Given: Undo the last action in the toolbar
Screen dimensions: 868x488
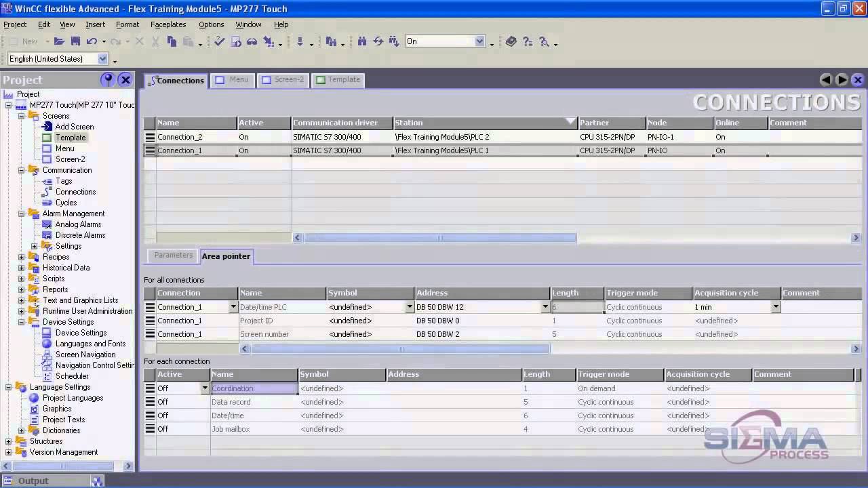Looking at the screenshot, I should (92, 41).
